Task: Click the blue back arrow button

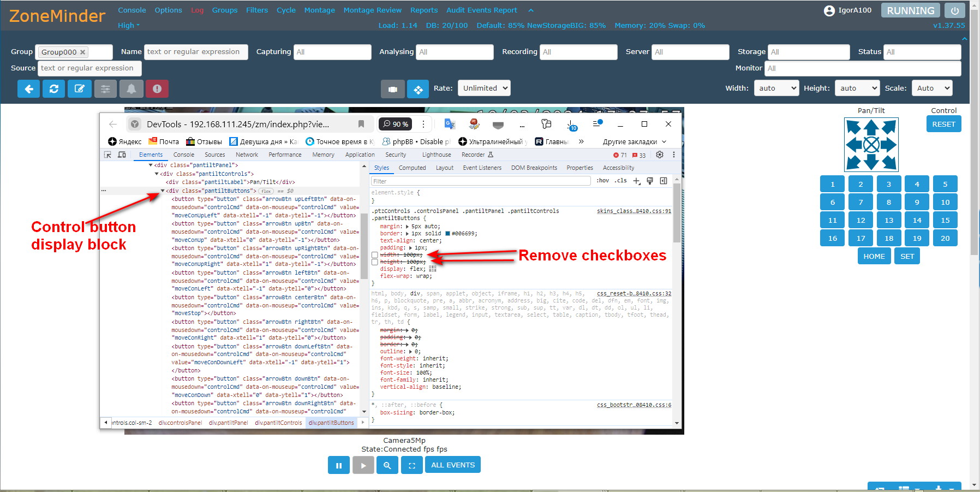Action: [28, 88]
